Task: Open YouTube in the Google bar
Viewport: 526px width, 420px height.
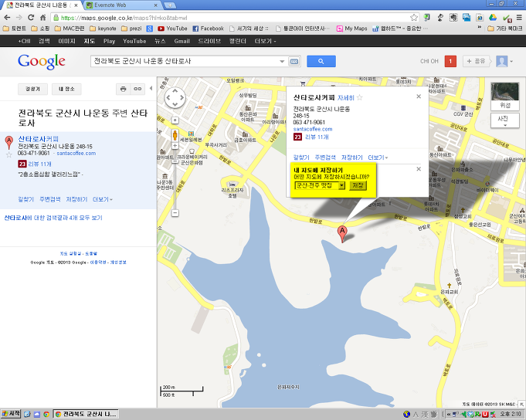Action: click(x=134, y=41)
